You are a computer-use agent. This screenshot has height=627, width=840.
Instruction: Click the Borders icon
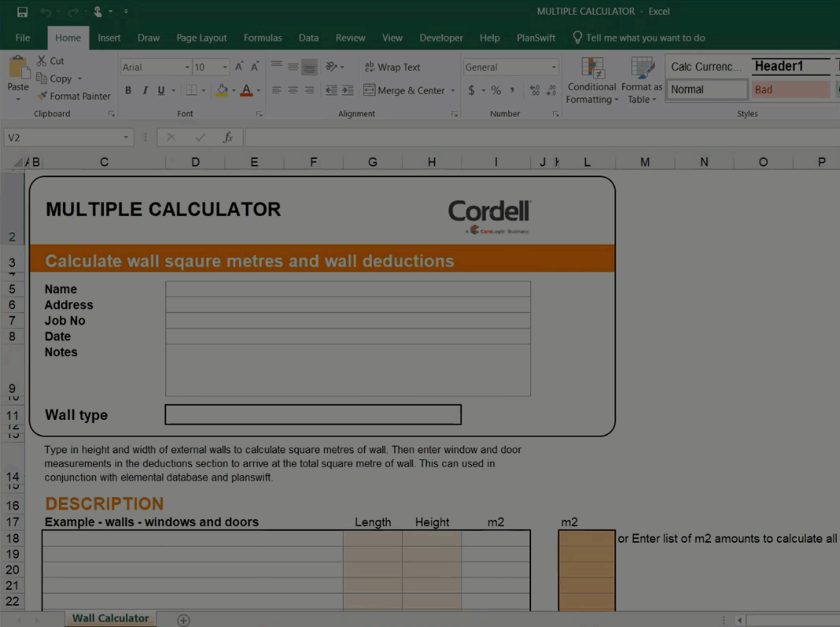pyautogui.click(x=191, y=91)
